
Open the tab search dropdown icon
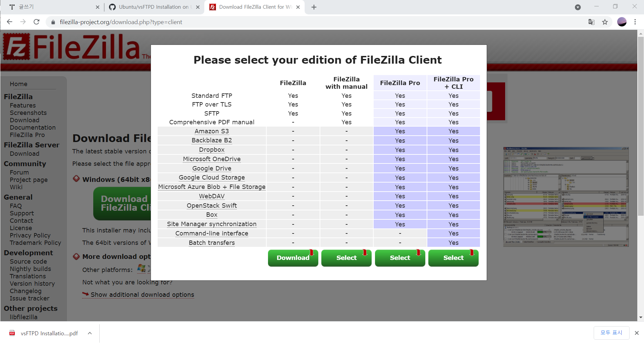578,7
